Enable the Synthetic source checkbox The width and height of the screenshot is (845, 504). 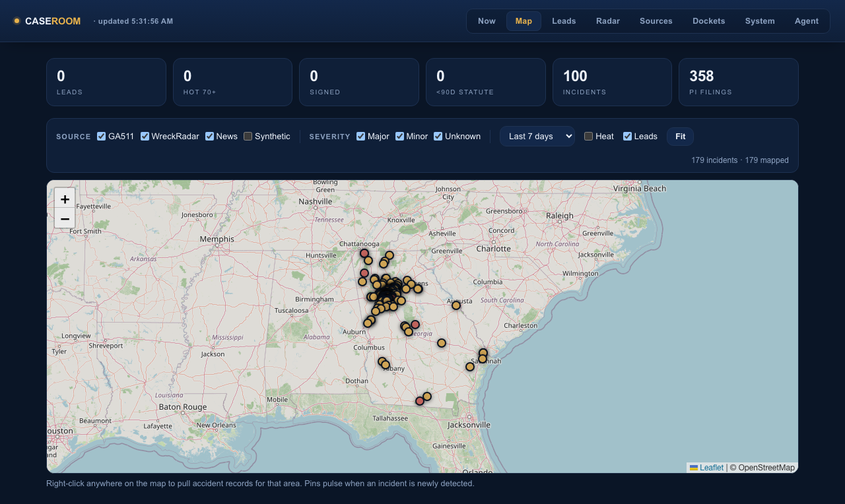pyautogui.click(x=248, y=137)
